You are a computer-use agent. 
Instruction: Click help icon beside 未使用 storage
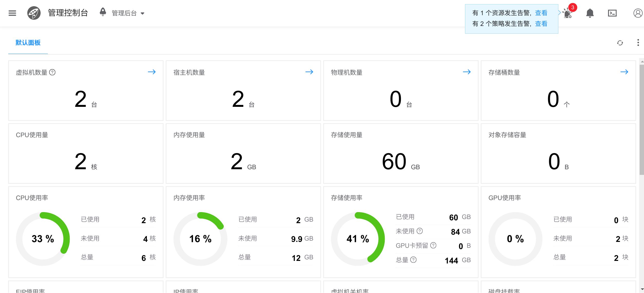click(420, 231)
